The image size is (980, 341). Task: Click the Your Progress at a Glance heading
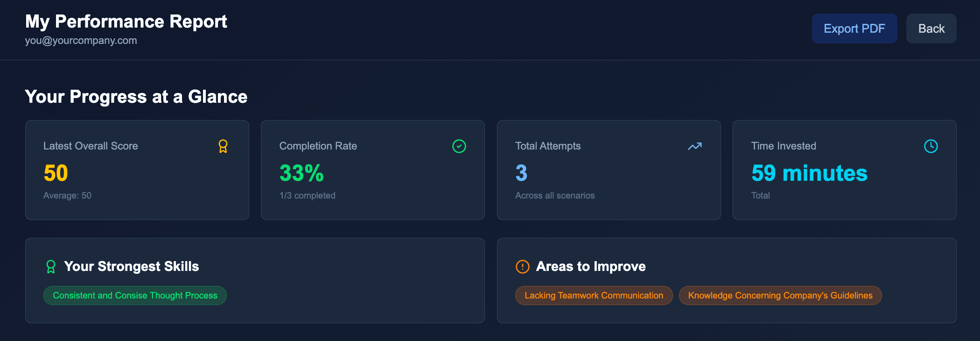[136, 97]
